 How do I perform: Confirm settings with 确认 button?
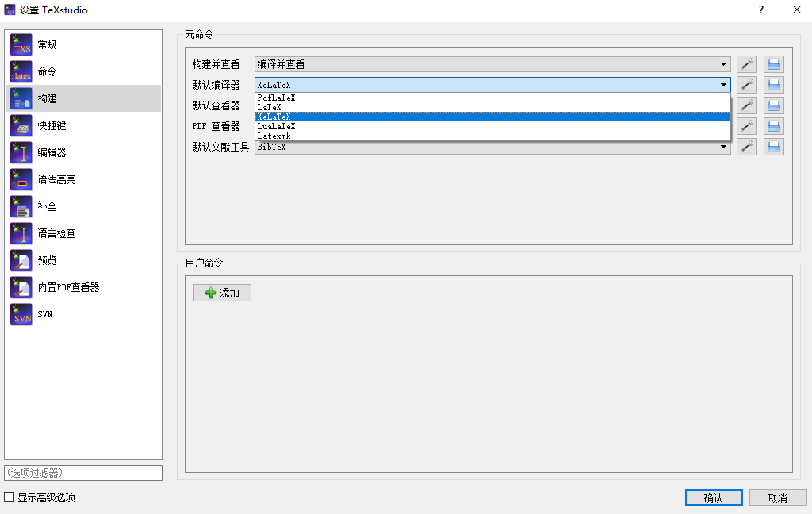pyautogui.click(x=714, y=498)
